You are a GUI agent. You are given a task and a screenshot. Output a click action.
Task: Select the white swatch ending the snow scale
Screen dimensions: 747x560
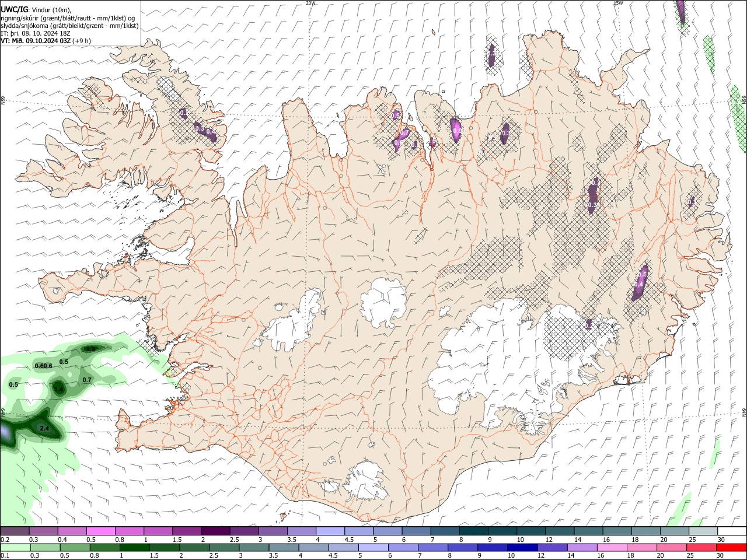coord(732,531)
